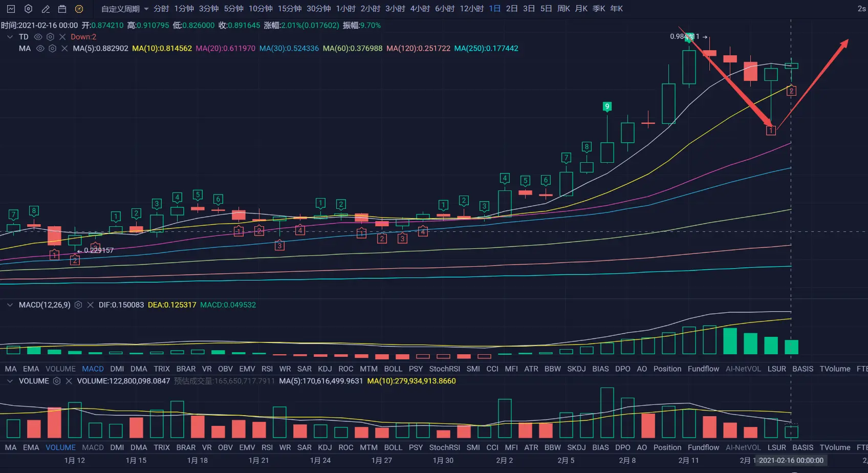
Task: Select the highlighted MACD tab in MACD panel row
Action: [93, 369]
